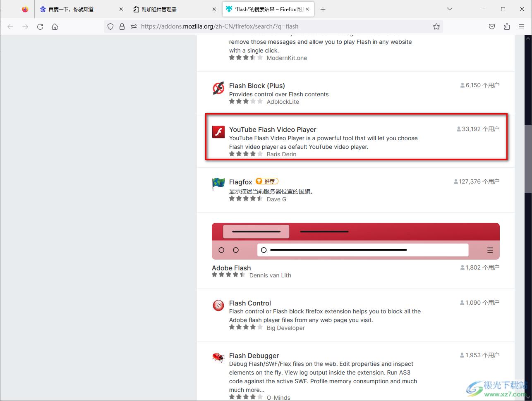Open the Firefox home page
This screenshot has width=532, height=401.
(55, 26)
